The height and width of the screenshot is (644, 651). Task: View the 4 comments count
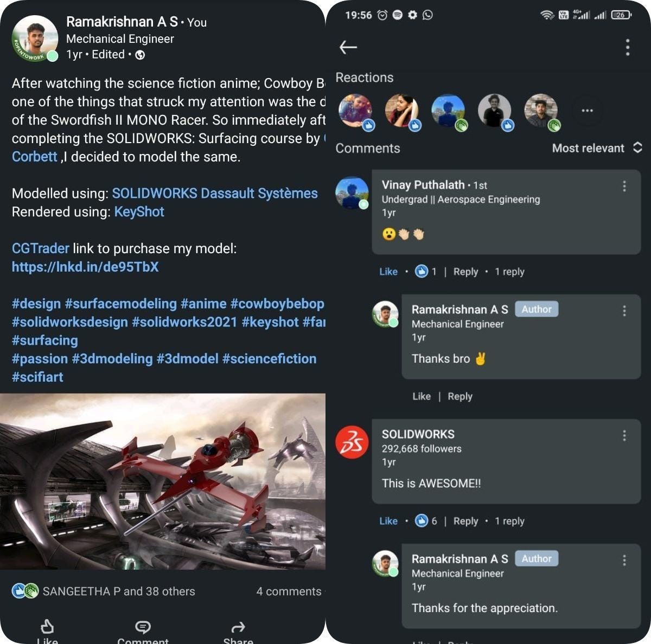[x=289, y=591]
